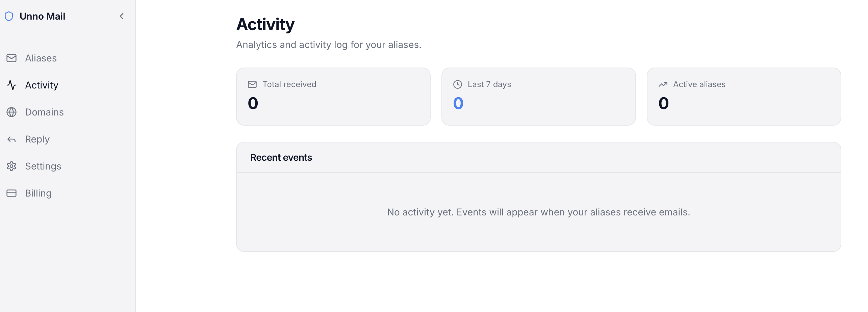Collapse the sidebar with the chevron arrow

(x=122, y=16)
